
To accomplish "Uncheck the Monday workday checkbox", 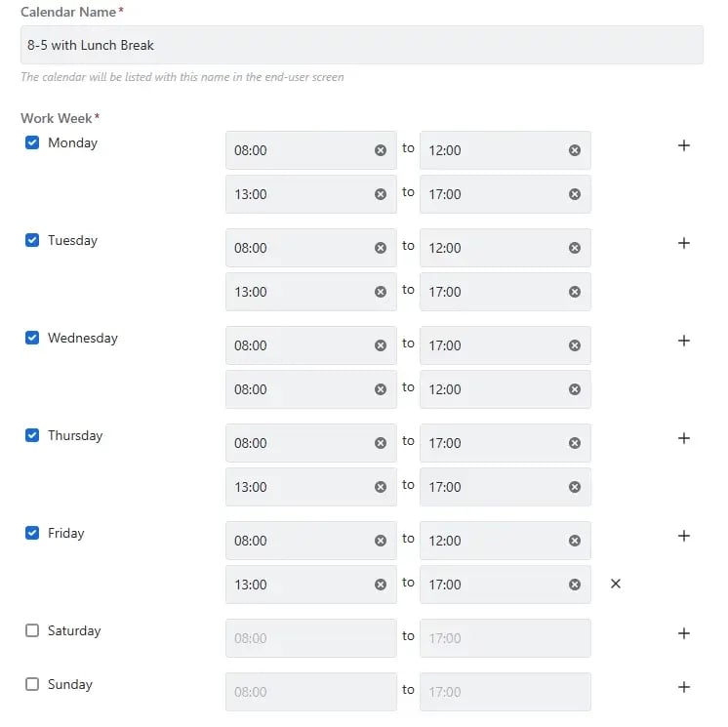I will tap(32, 142).
